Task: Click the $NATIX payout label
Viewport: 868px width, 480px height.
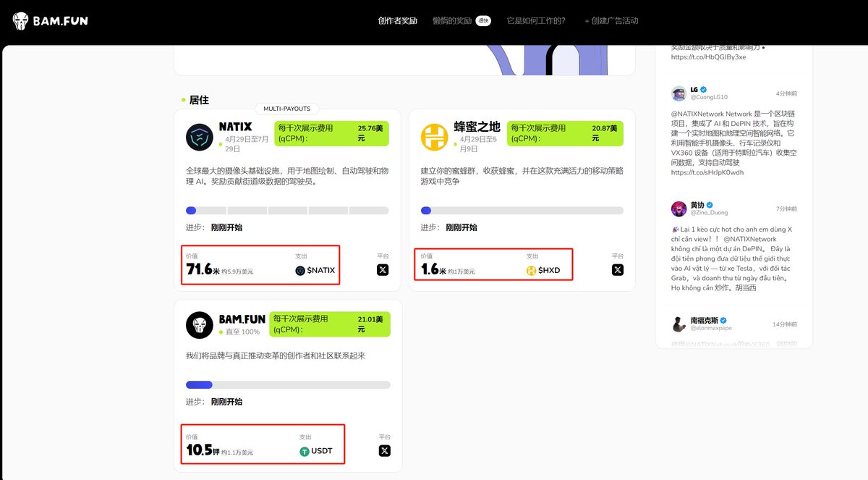Action: point(321,271)
